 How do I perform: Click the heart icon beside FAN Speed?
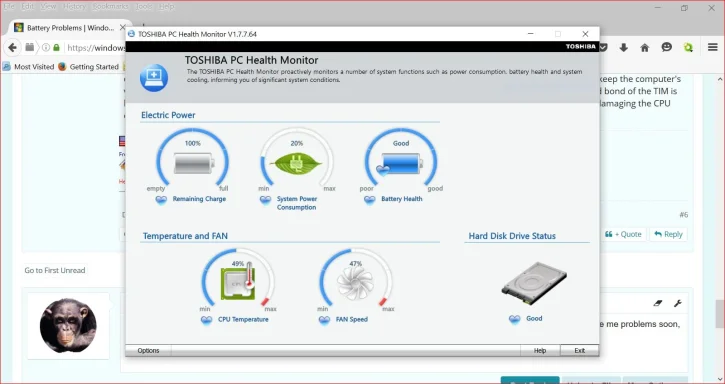tap(325, 320)
